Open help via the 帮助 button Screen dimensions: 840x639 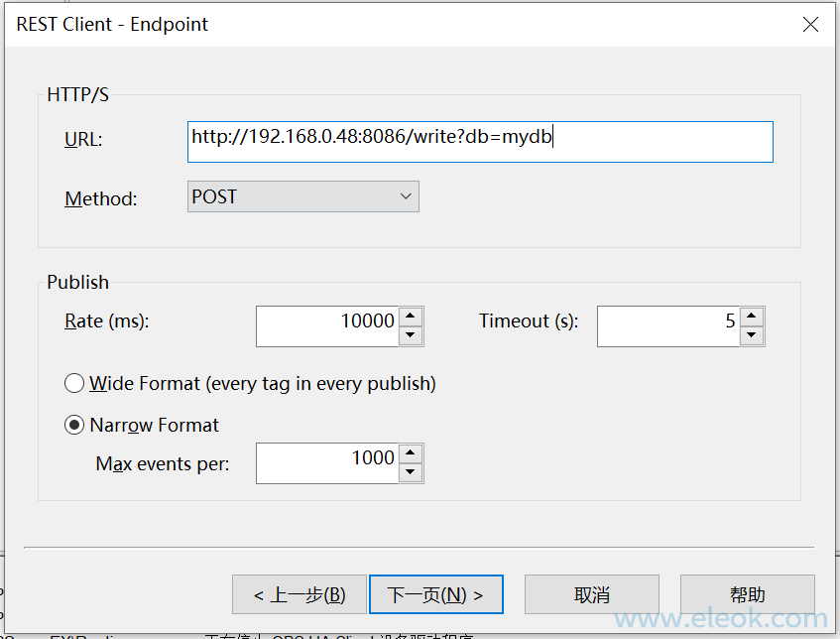747,594
